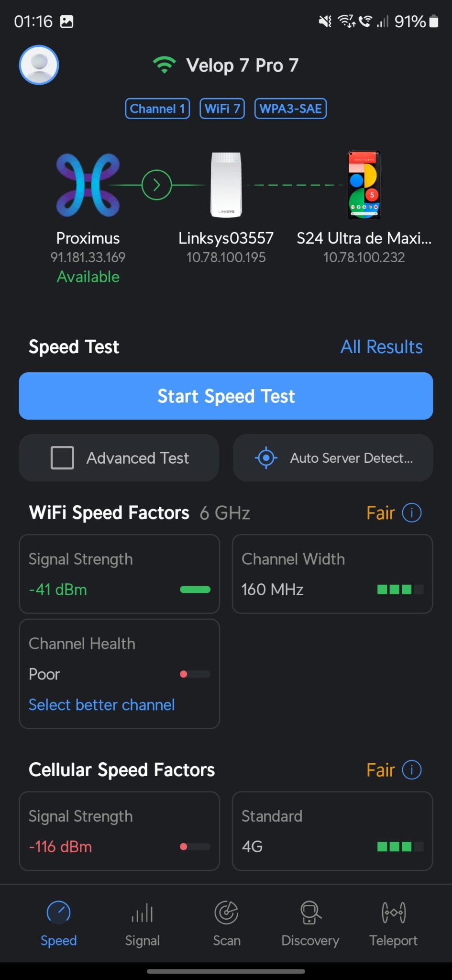Tap the green arrow connection icon

point(156,185)
